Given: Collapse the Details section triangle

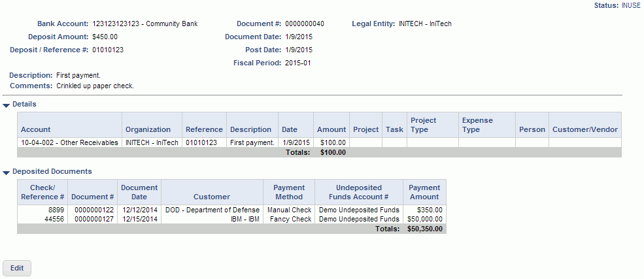Looking at the screenshot, I should 7,105.
